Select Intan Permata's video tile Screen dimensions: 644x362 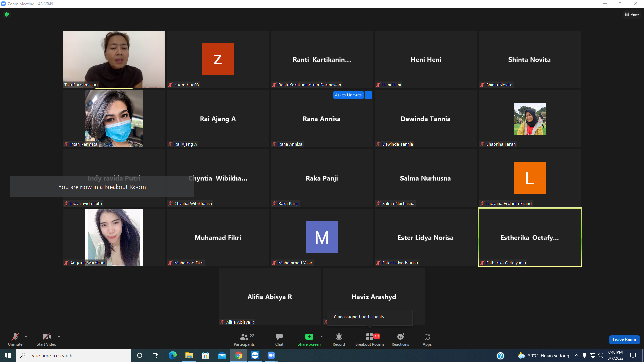(114, 119)
